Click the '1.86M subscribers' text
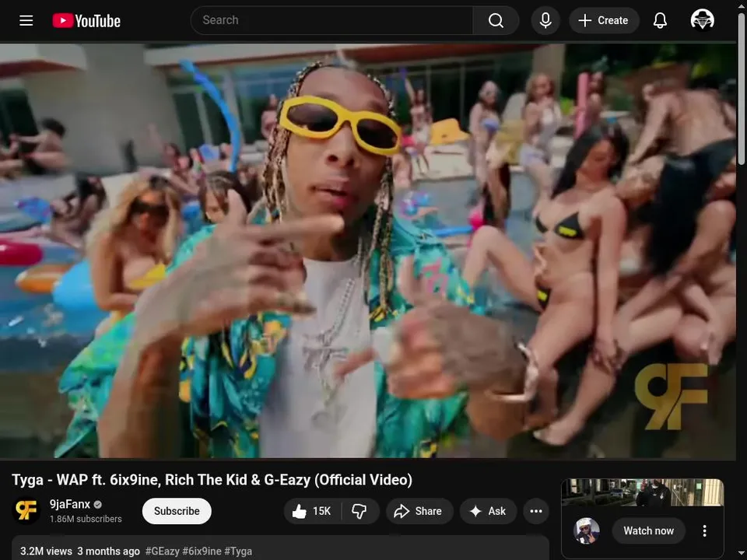 (x=86, y=519)
